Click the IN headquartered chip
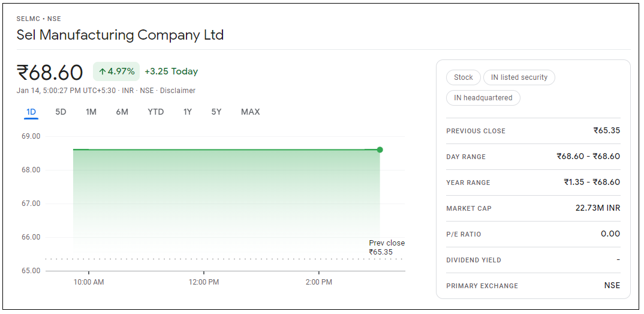644x314 pixels. coord(483,98)
